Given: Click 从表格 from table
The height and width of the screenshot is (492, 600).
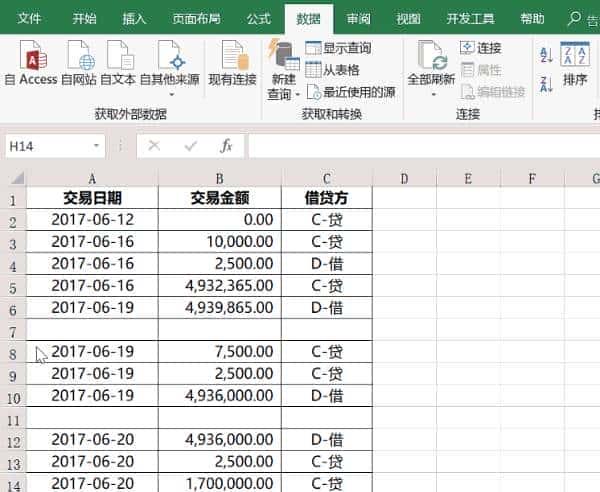Looking at the screenshot, I should pos(333,70).
